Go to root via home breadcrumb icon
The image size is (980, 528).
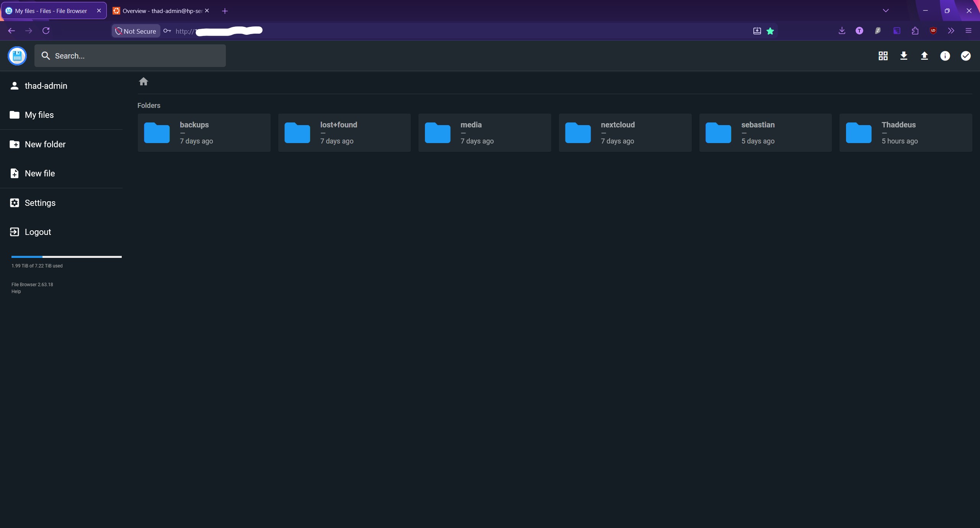coord(144,81)
